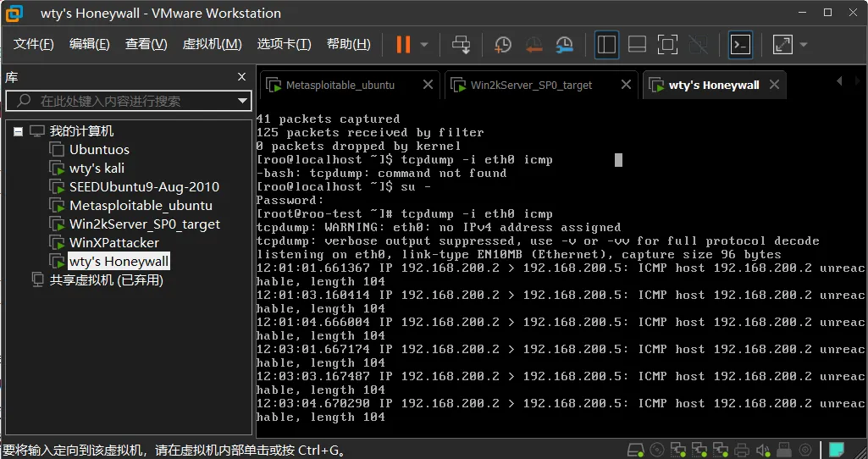This screenshot has width=868, height=459.
Task: Select WinXPattacker in the library
Action: [x=114, y=242]
